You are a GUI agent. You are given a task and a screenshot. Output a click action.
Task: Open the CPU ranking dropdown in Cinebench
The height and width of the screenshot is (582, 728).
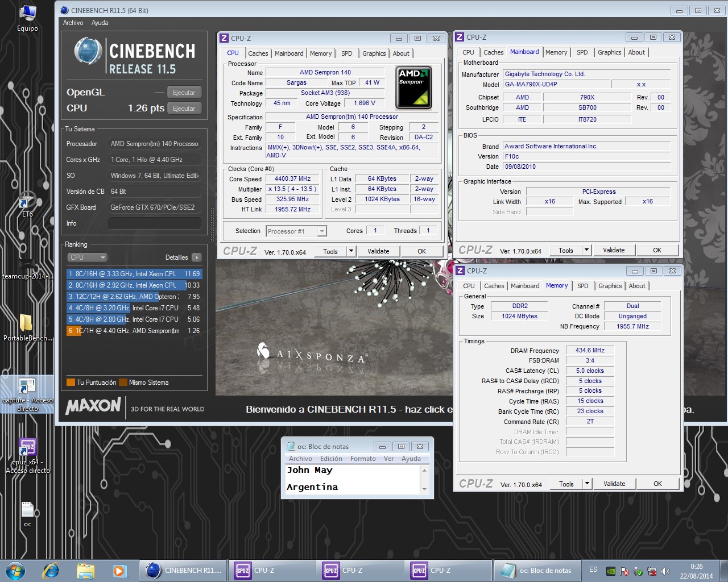(x=87, y=257)
